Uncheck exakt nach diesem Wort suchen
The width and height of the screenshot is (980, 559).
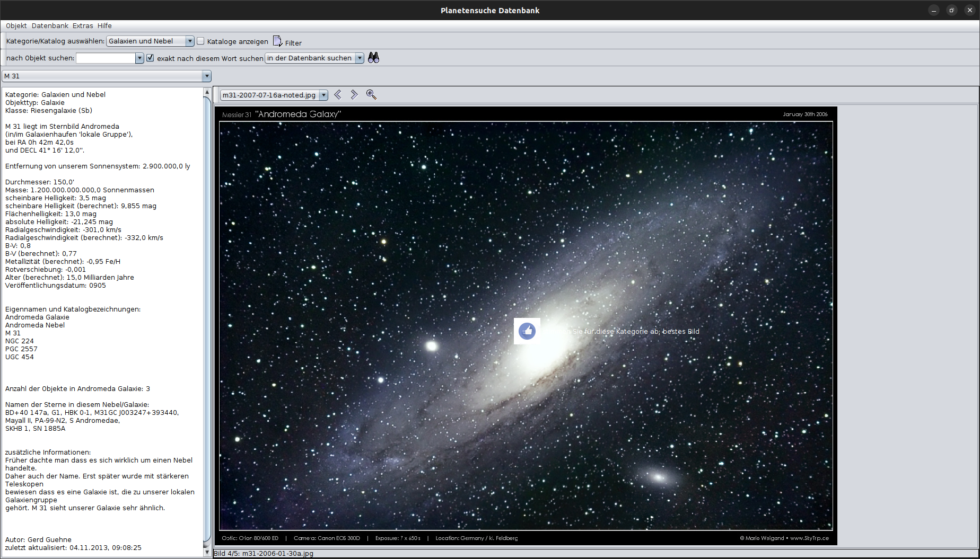click(x=150, y=58)
